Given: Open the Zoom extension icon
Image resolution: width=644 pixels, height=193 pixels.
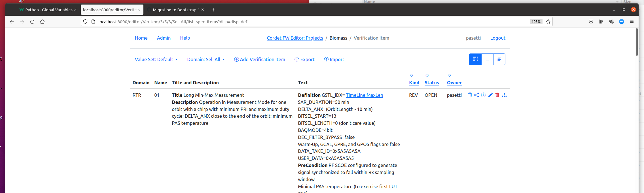Looking at the screenshot, I should pos(622,22).
